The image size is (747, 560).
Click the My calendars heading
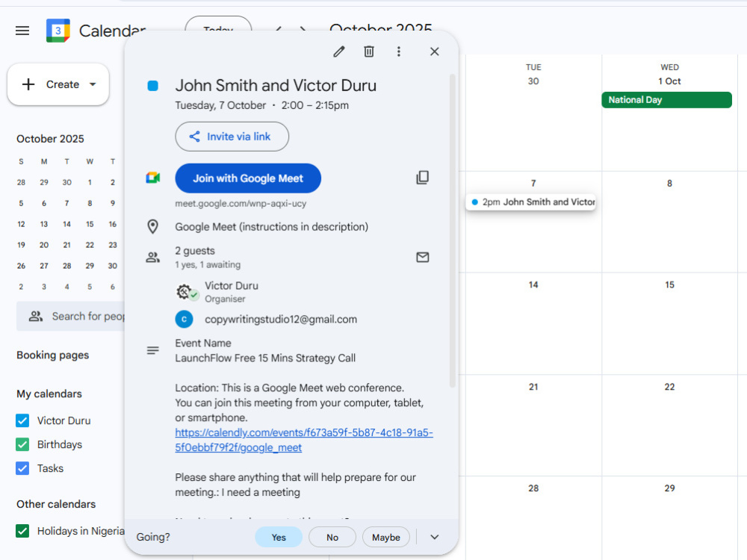point(49,393)
